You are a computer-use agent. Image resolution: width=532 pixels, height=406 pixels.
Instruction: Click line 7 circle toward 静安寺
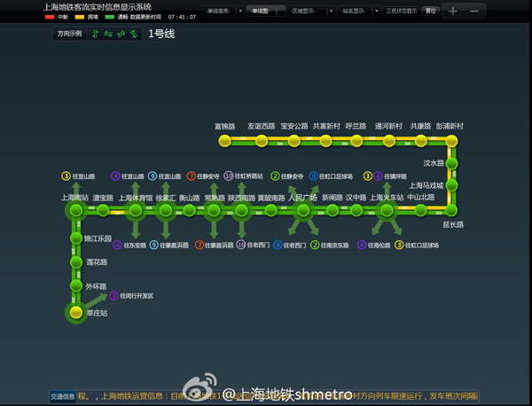pyautogui.click(x=192, y=176)
